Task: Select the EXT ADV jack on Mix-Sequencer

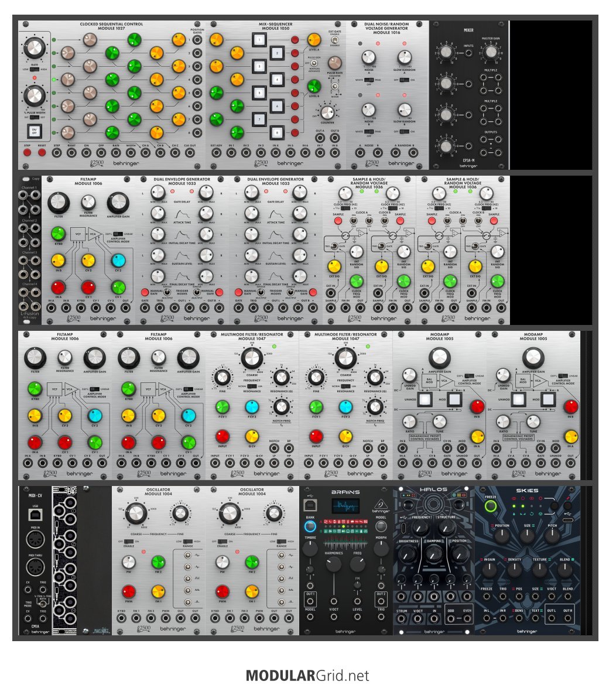Action: pyautogui.click(x=216, y=153)
